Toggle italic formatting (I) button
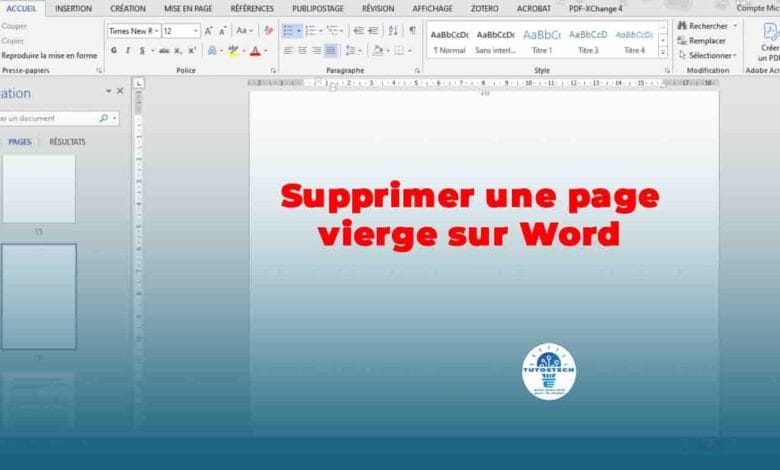The height and width of the screenshot is (470, 780). click(x=127, y=50)
